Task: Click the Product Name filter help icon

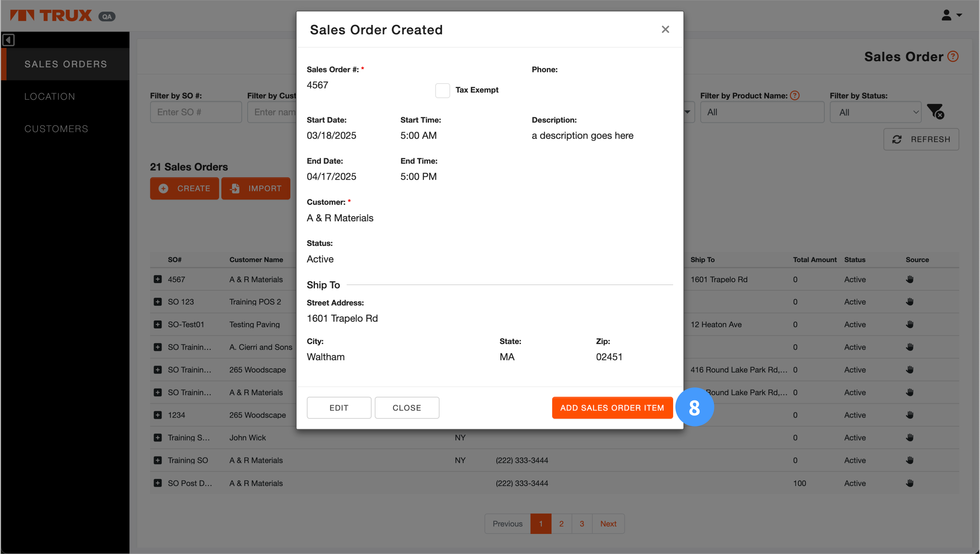Action: (794, 96)
